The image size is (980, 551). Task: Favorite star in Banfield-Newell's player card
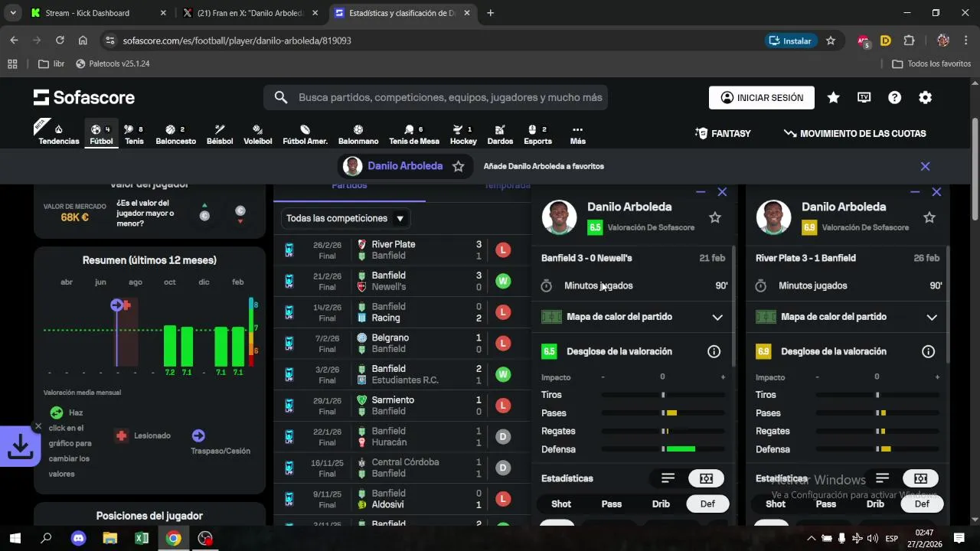click(x=715, y=218)
